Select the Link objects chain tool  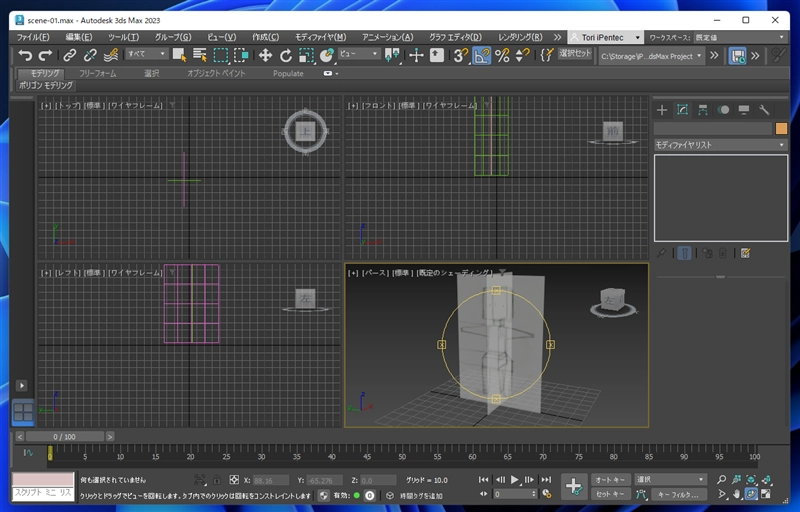[70, 55]
